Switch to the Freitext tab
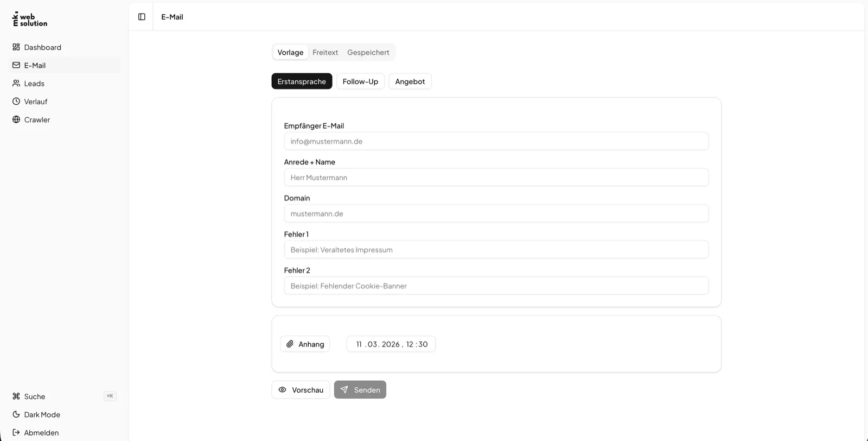The width and height of the screenshot is (868, 441). click(x=325, y=52)
